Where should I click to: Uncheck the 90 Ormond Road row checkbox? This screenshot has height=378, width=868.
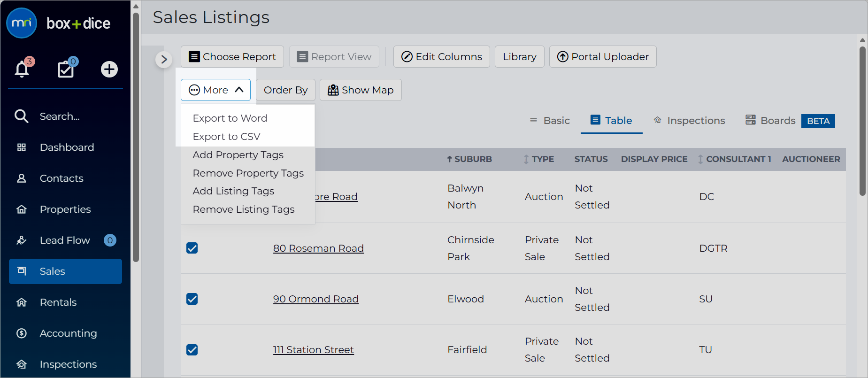192,299
